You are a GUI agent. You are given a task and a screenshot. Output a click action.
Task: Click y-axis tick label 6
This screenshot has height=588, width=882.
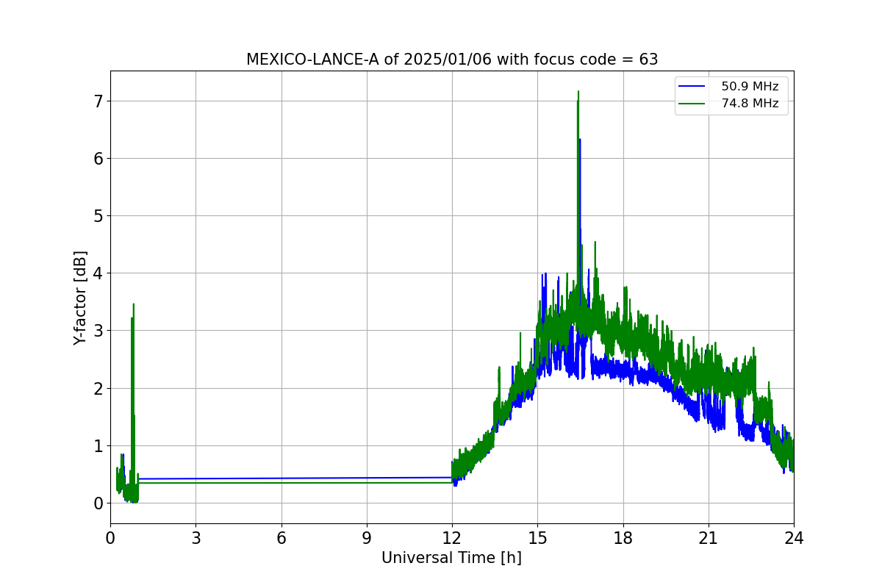(98, 158)
